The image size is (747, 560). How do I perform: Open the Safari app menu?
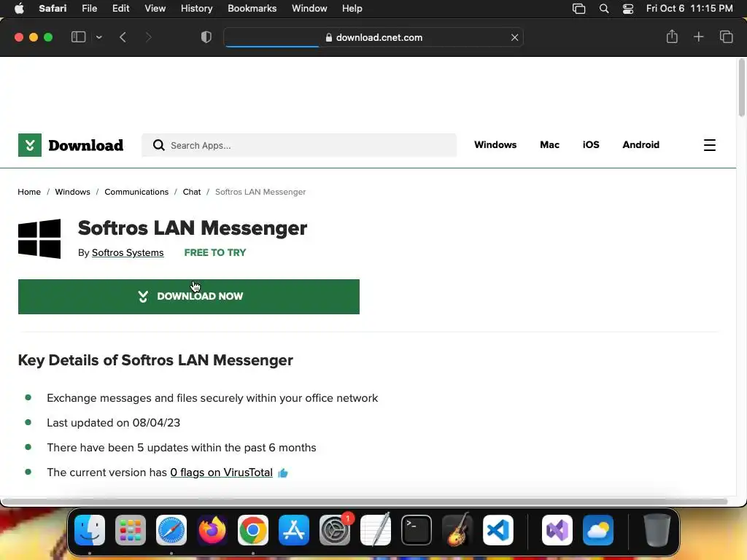pos(53,8)
